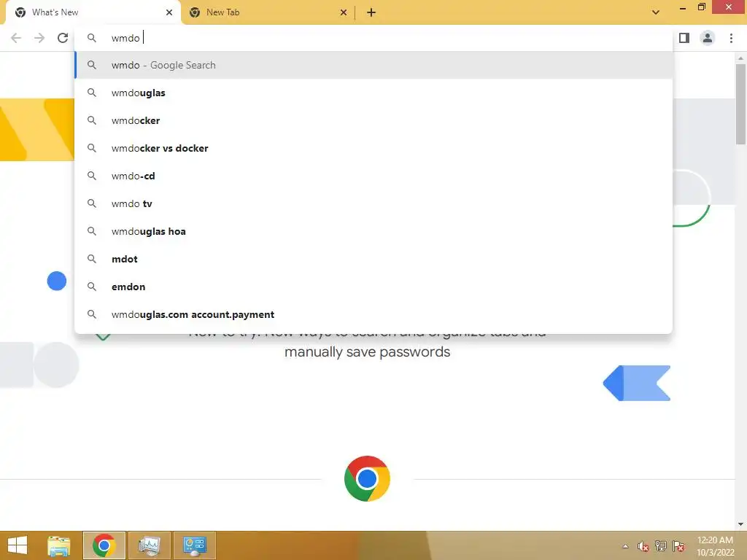Click the scrollbar down arrow
The image size is (747, 560).
(x=740, y=524)
